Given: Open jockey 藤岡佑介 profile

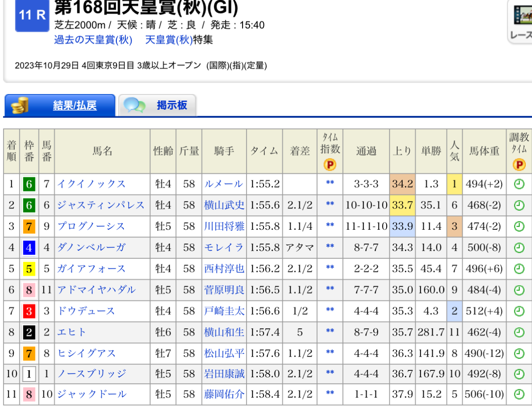Looking at the screenshot, I should point(224,394).
